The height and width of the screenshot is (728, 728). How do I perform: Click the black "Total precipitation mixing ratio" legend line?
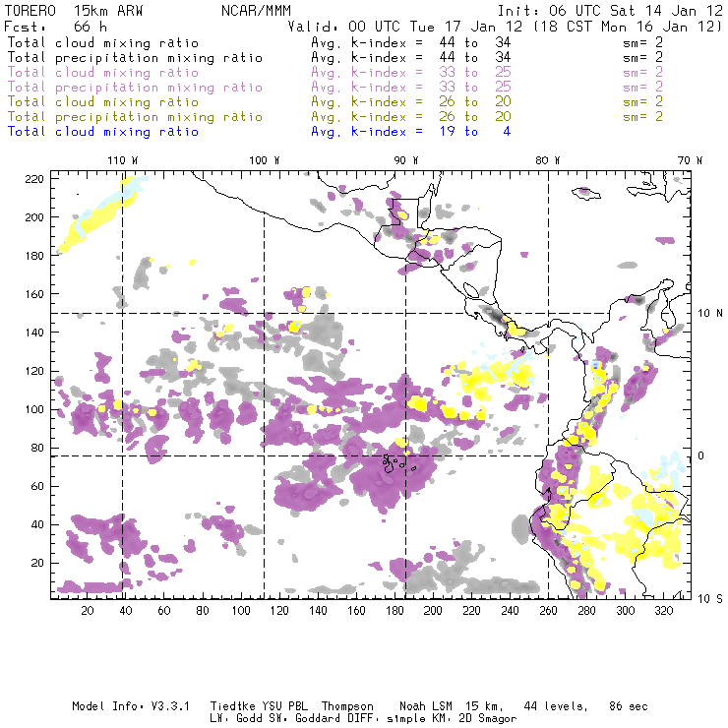pos(135,58)
